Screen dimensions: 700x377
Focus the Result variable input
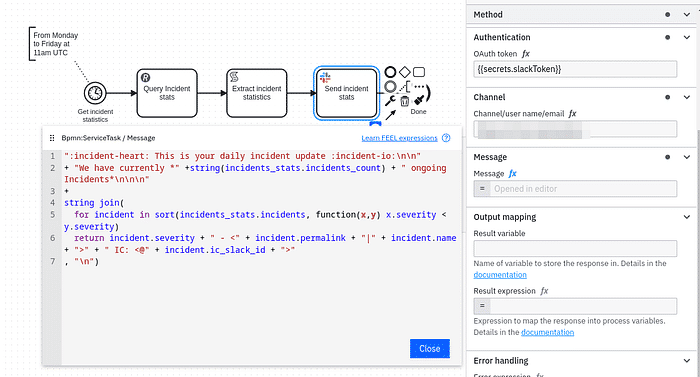click(575, 248)
